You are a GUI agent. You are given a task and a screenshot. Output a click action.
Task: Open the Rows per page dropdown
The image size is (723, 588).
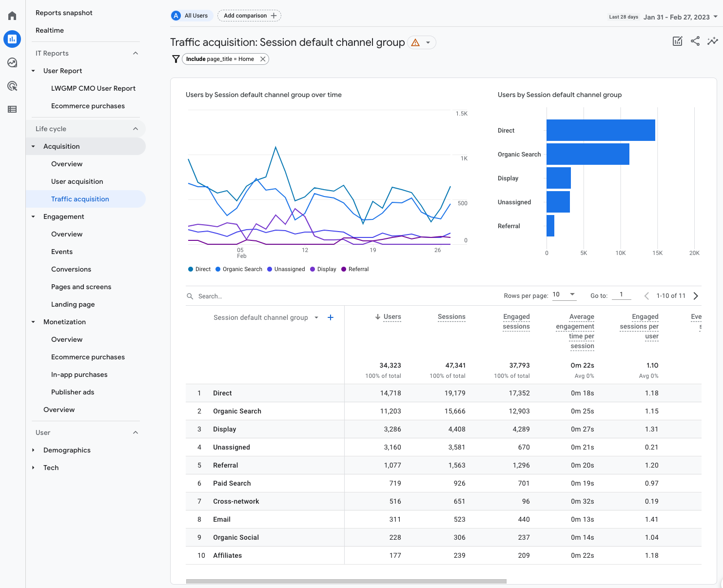pos(564,294)
